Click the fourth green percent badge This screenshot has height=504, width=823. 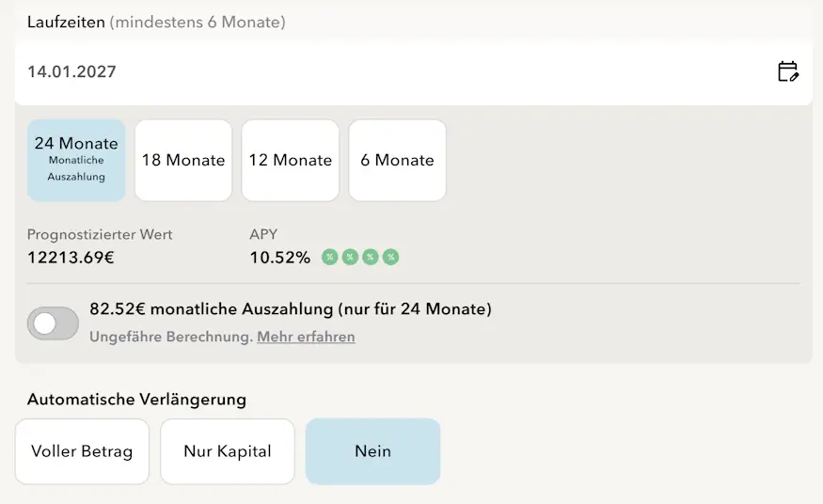[391, 257]
